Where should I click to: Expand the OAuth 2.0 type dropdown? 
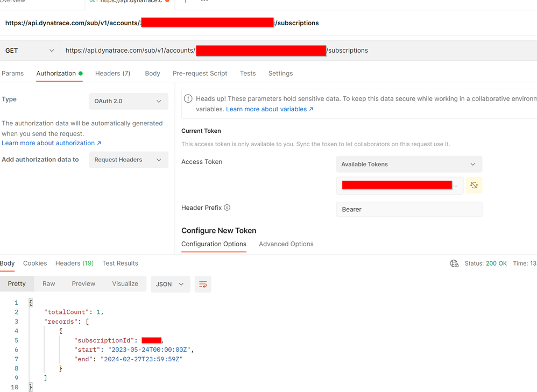[x=128, y=101]
